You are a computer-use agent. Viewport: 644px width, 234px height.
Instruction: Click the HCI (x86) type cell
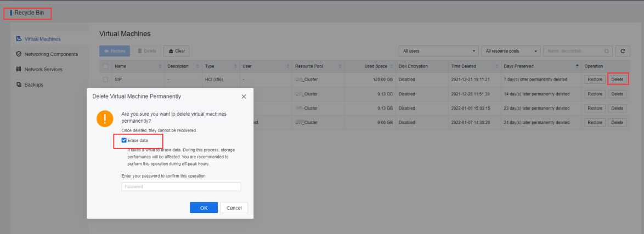click(x=214, y=79)
